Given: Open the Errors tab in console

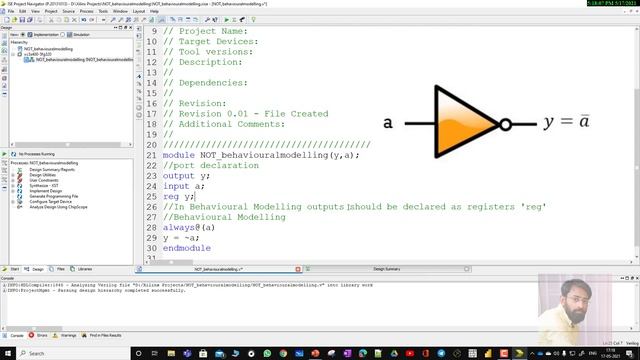Looking at the screenshot, I should point(38,335).
